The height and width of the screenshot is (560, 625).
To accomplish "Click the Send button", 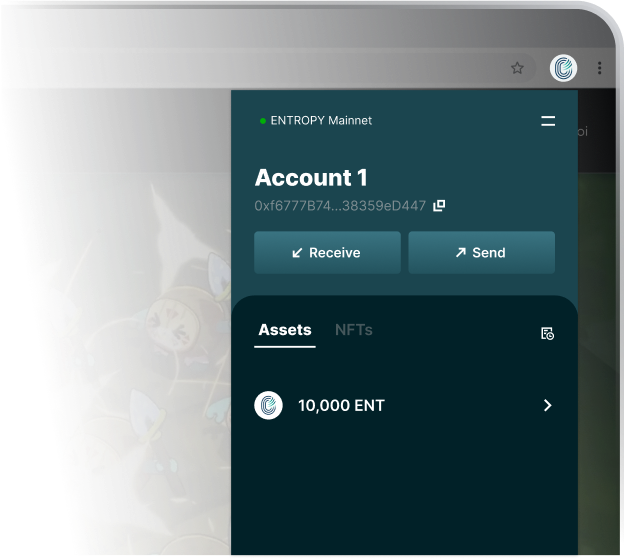I will [x=482, y=252].
